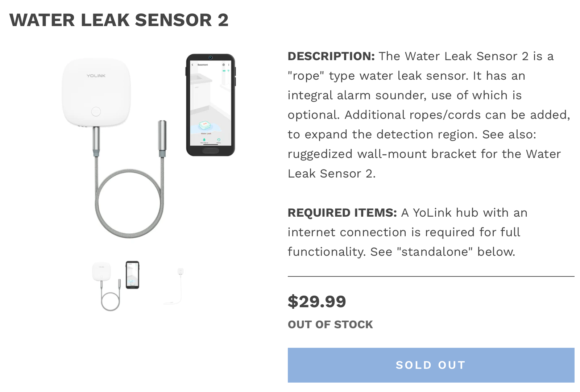The image size is (580, 392).
Task: Tap the Wi-Fi status icon in the app header
Action: pyautogui.click(x=228, y=70)
